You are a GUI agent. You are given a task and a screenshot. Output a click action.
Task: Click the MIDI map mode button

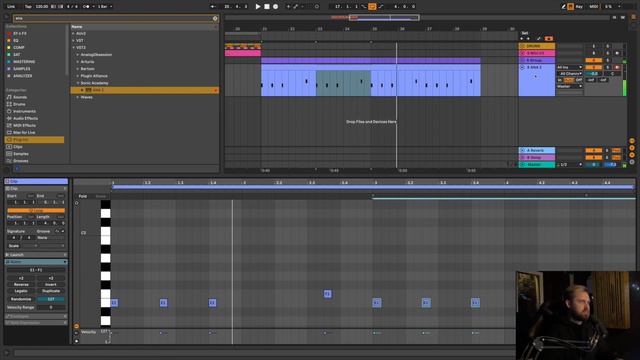click(x=594, y=7)
